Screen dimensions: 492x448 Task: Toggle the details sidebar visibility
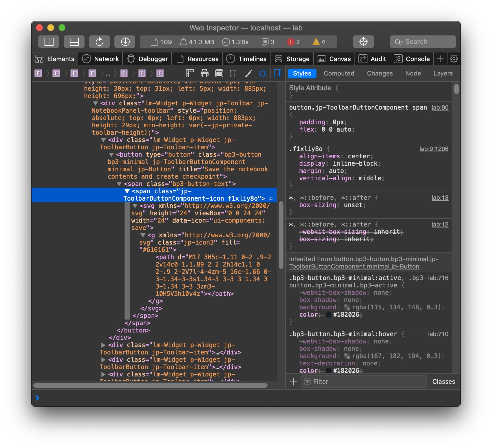278,74
